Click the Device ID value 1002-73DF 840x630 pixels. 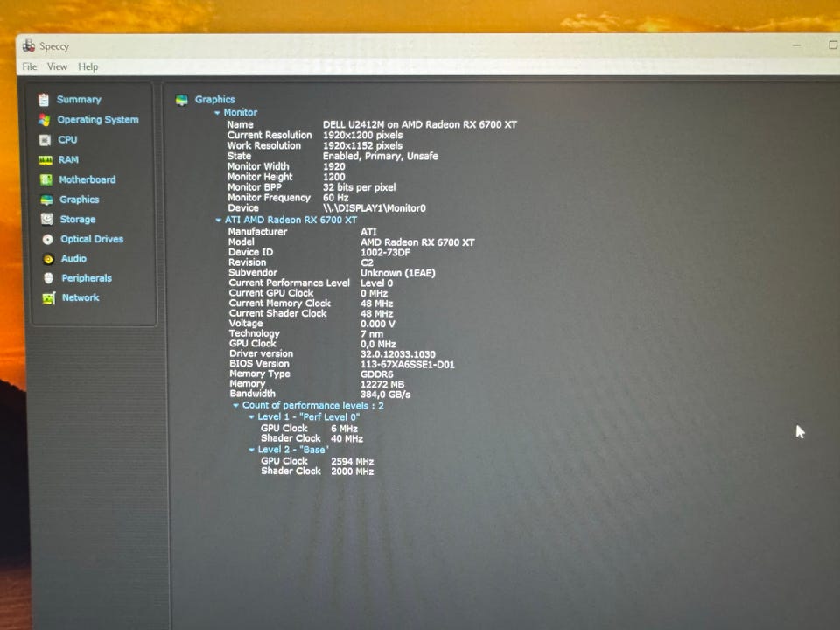[x=385, y=252]
